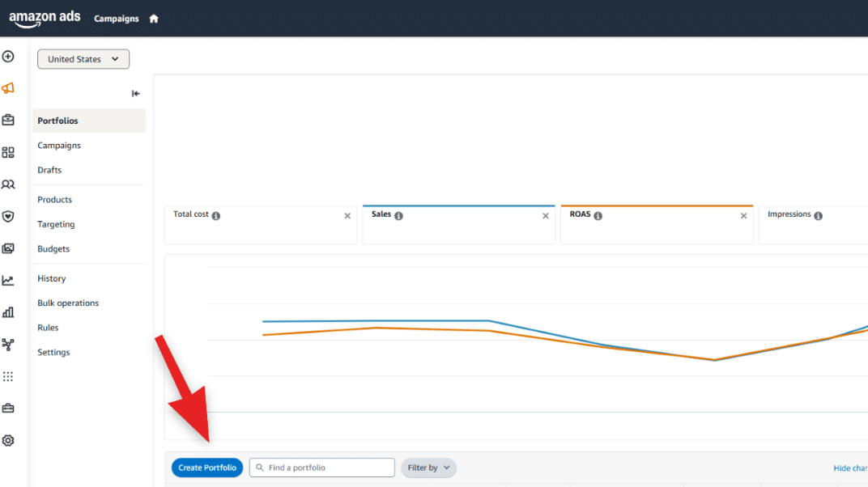868x487 pixels.
Task: Open the brand safety shield icon
Action: click(x=8, y=217)
